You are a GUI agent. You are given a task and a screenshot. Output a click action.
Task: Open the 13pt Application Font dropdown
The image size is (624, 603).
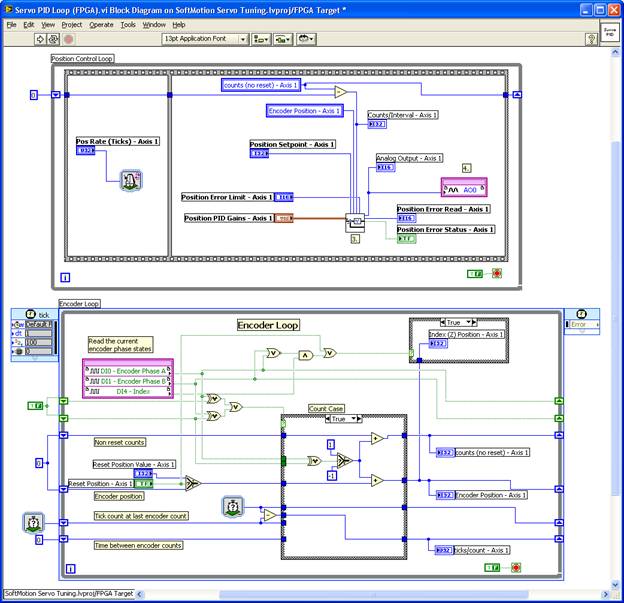(x=202, y=39)
